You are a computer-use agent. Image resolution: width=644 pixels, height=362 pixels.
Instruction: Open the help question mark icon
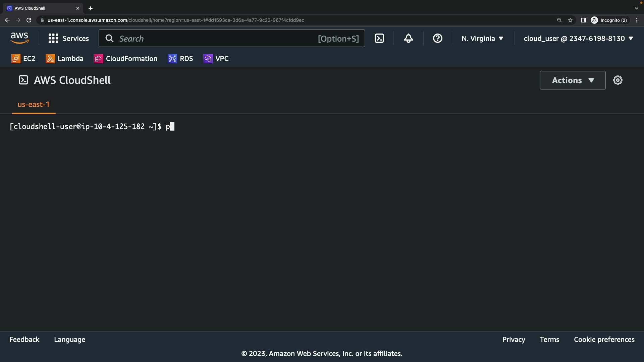click(437, 39)
